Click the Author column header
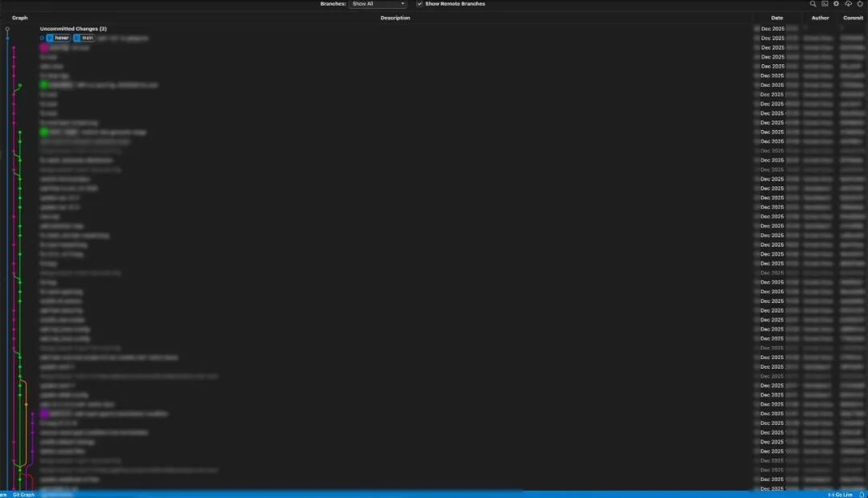The image size is (868, 498). point(821,18)
